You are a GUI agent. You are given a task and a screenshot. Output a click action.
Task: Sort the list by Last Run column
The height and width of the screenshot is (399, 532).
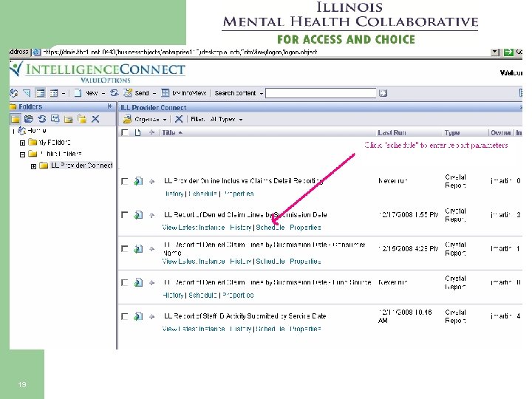(x=392, y=133)
